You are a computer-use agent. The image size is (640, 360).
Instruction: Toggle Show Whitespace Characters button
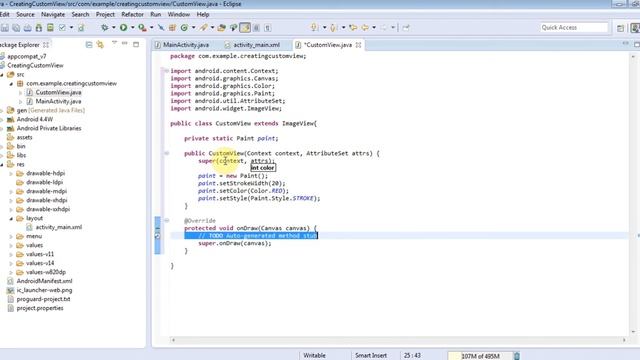point(268,28)
